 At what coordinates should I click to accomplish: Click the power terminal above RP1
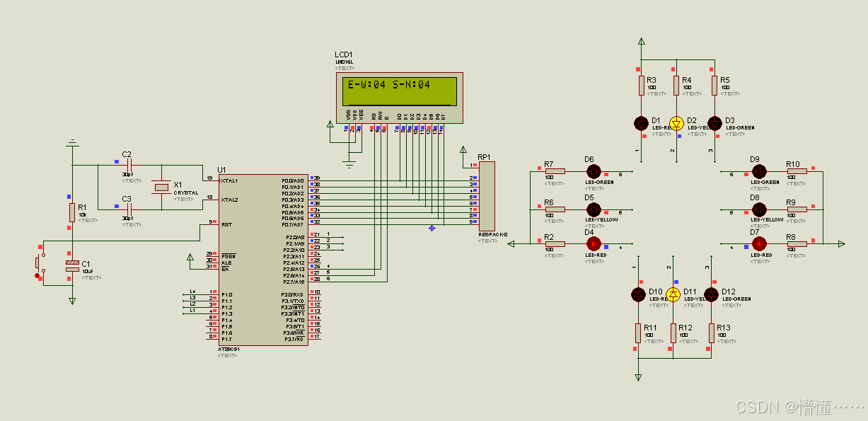point(463,149)
